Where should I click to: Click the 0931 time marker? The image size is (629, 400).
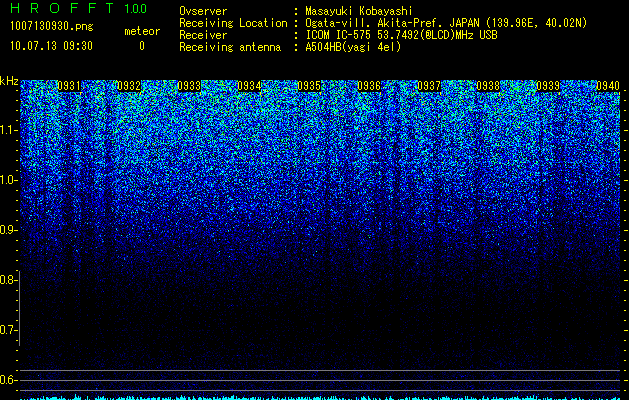click(69, 86)
